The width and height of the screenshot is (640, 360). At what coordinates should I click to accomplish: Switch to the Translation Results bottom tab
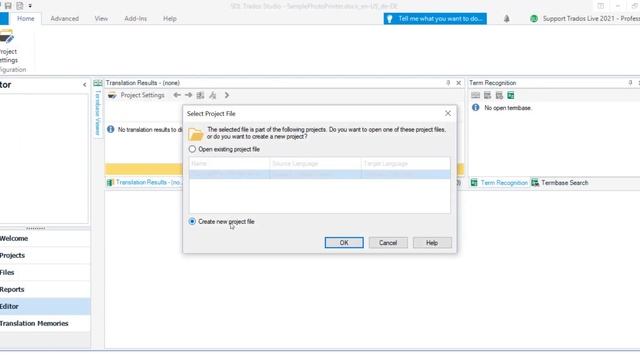pyautogui.click(x=144, y=182)
